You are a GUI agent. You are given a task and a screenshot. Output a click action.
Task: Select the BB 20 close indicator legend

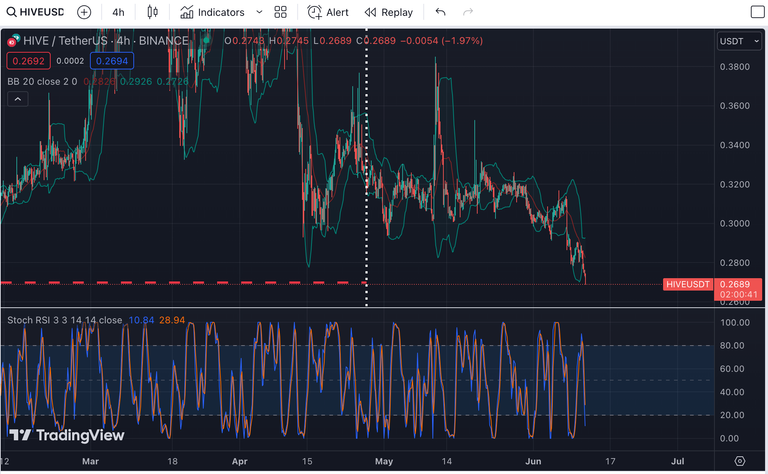pyautogui.click(x=42, y=81)
